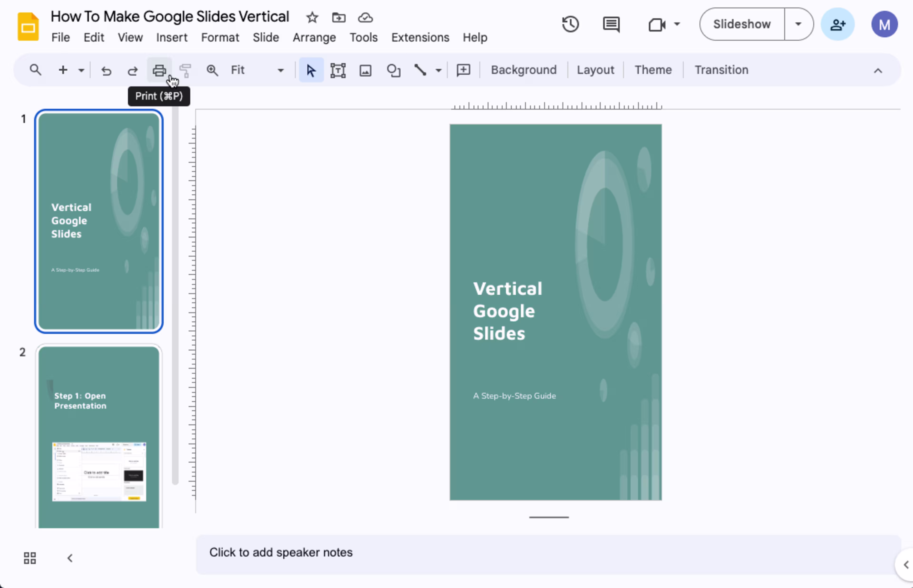This screenshot has height=588, width=913.
Task: Add a new slide with plus
Action: [x=63, y=70]
